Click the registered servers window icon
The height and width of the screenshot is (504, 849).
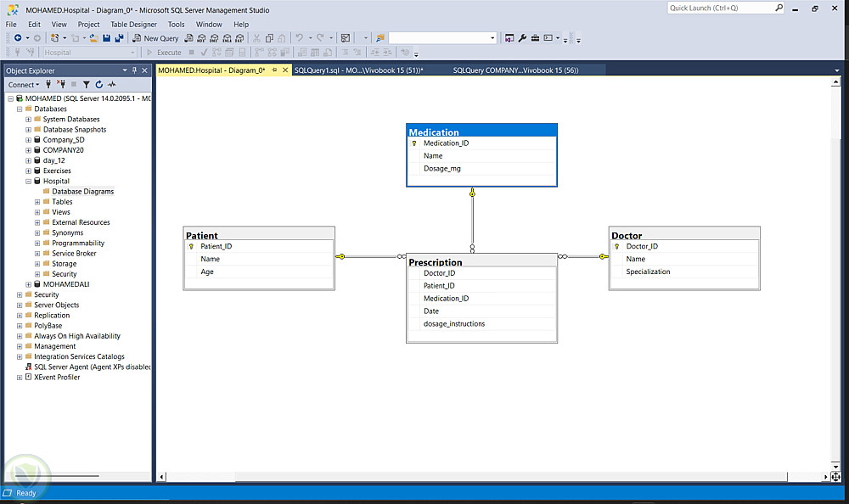(x=509, y=38)
